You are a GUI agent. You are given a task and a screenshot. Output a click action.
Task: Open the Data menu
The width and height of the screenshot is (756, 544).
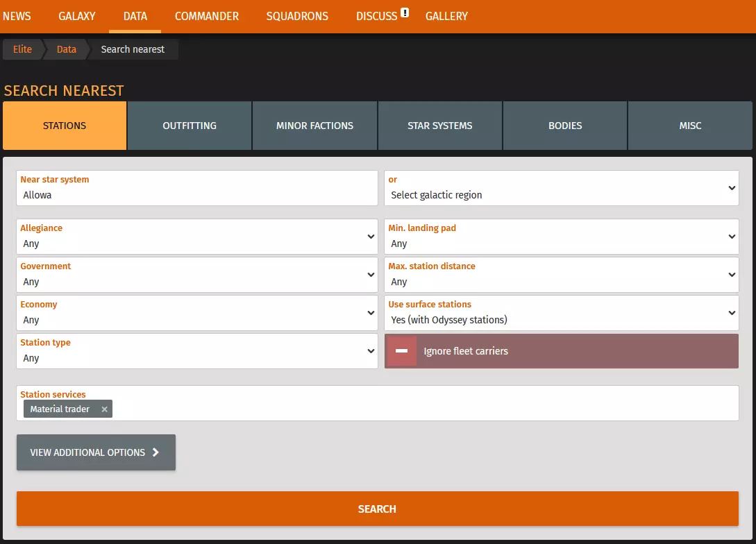pyautogui.click(x=135, y=17)
